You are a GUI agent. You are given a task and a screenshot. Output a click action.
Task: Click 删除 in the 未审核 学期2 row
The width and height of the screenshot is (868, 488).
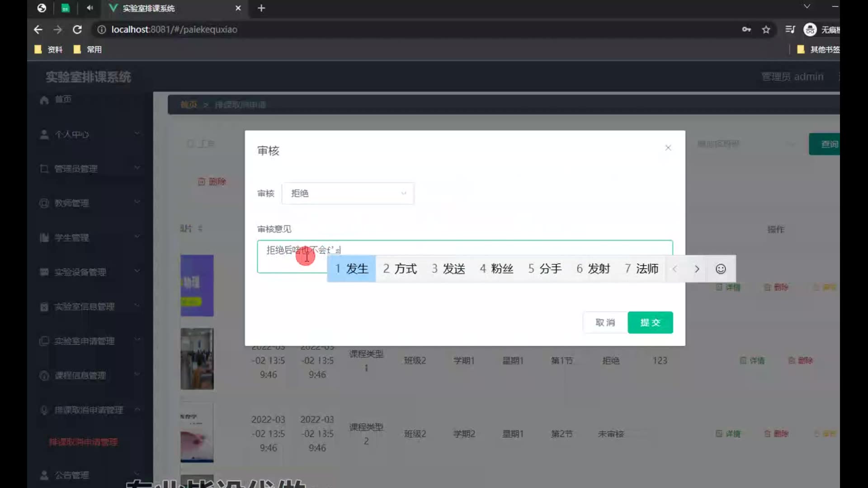click(x=776, y=434)
